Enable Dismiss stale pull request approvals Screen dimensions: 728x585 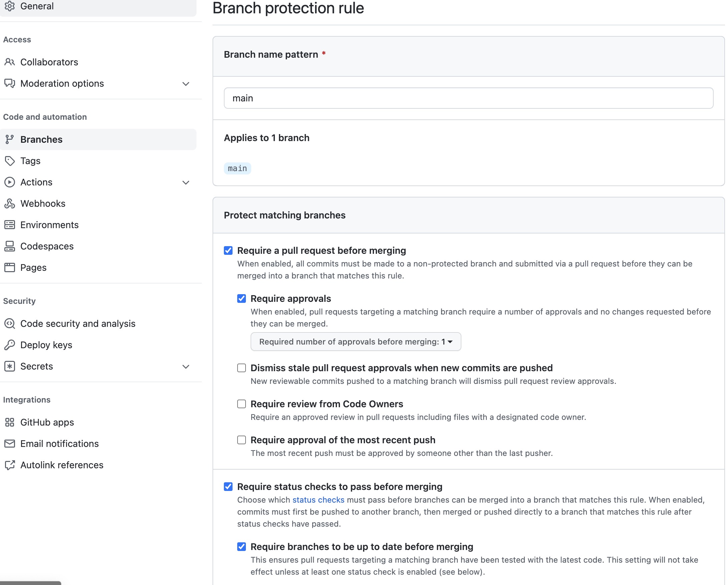242,368
